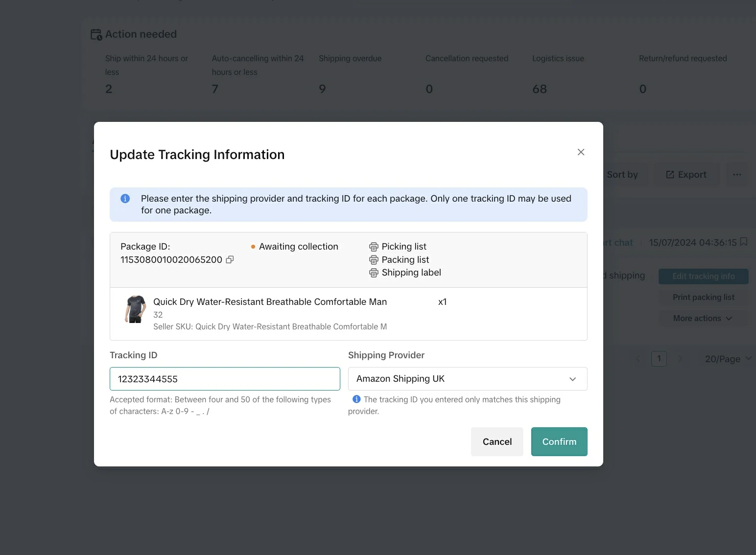This screenshot has width=756, height=555.
Task: Click the black t-shirt product thumbnail
Action: pos(135,309)
